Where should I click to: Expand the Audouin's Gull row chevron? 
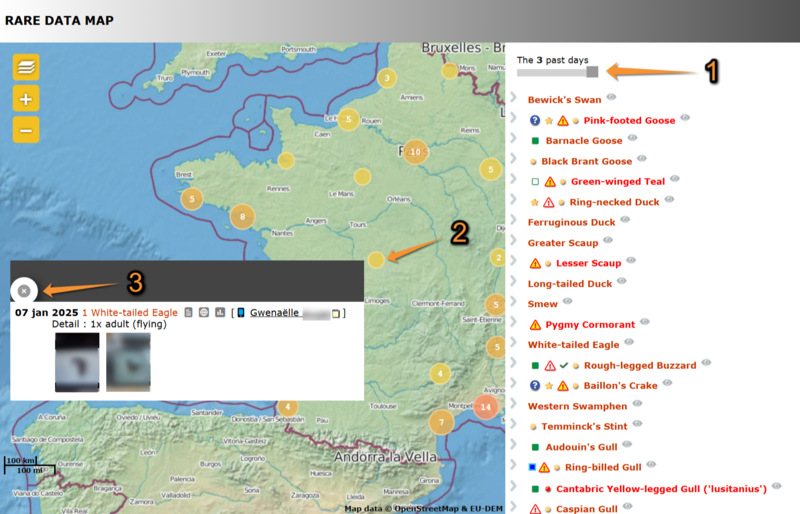tap(513, 447)
